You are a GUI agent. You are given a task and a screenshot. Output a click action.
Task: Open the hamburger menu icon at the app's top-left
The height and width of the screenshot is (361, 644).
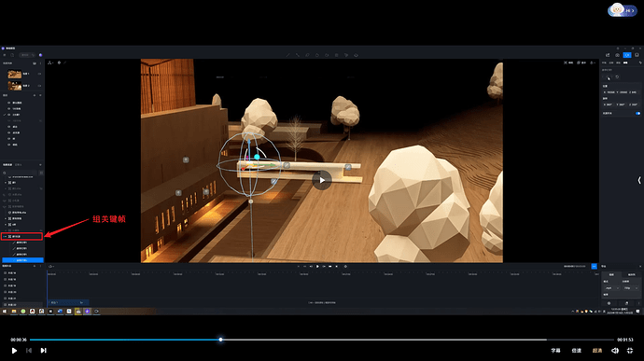tap(5, 55)
